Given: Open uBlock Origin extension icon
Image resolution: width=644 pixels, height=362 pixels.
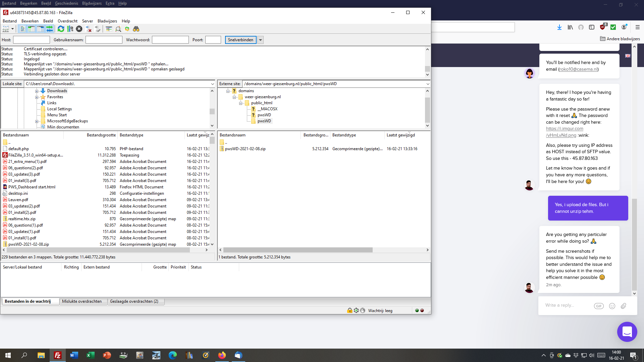Looking at the screenshot, I should 603,27.
